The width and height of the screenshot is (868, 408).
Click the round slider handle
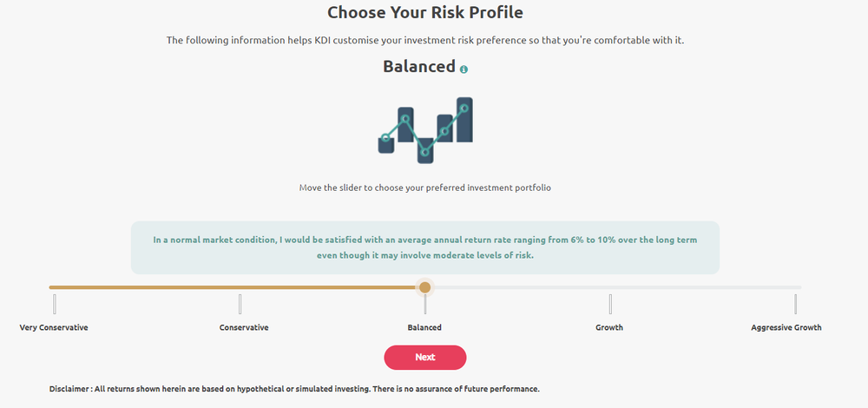click(x=424, y=287)
